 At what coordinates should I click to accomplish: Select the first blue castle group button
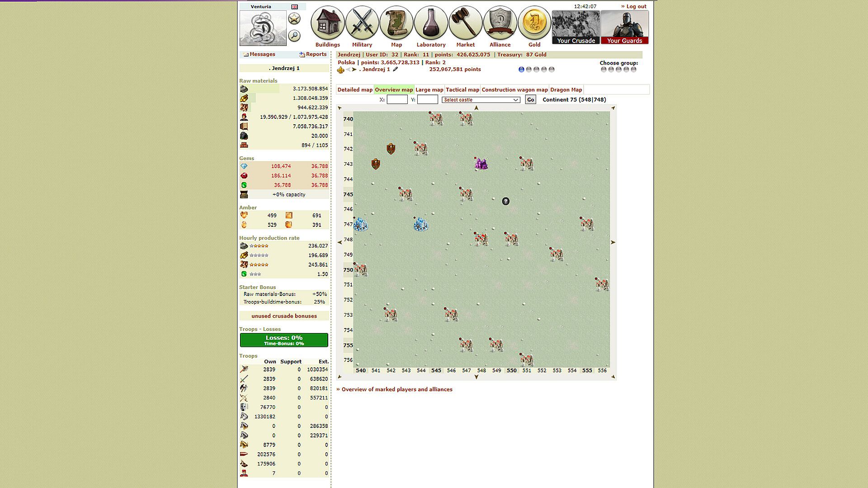click(521, 70)
